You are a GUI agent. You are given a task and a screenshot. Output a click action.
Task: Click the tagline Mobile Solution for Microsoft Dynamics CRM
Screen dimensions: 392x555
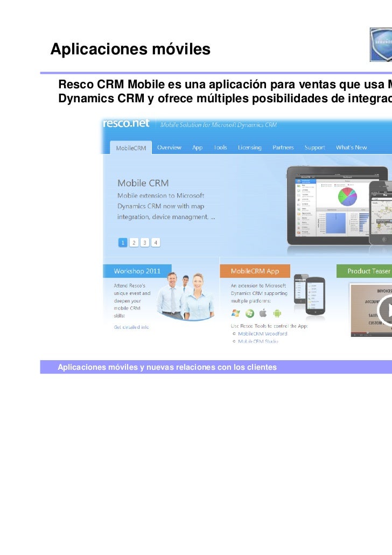click(219, 124)
